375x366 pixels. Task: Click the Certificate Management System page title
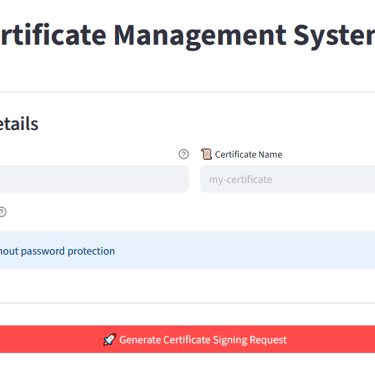click(187, 35)
